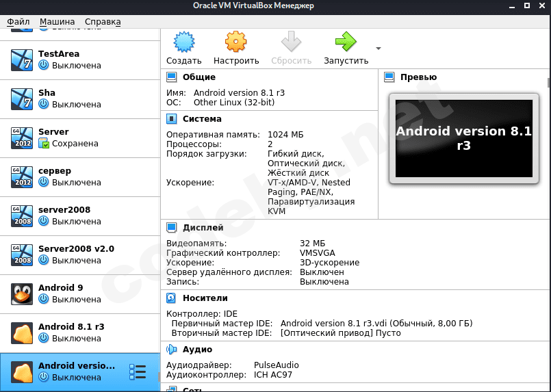The height and width of the screenshot is (392, 551).
Task: Select the Server saved machine
Action: point(80,138)
